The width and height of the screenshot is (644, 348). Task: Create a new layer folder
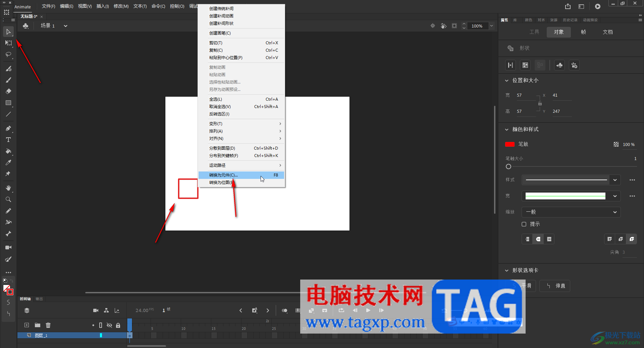(38, 325)
